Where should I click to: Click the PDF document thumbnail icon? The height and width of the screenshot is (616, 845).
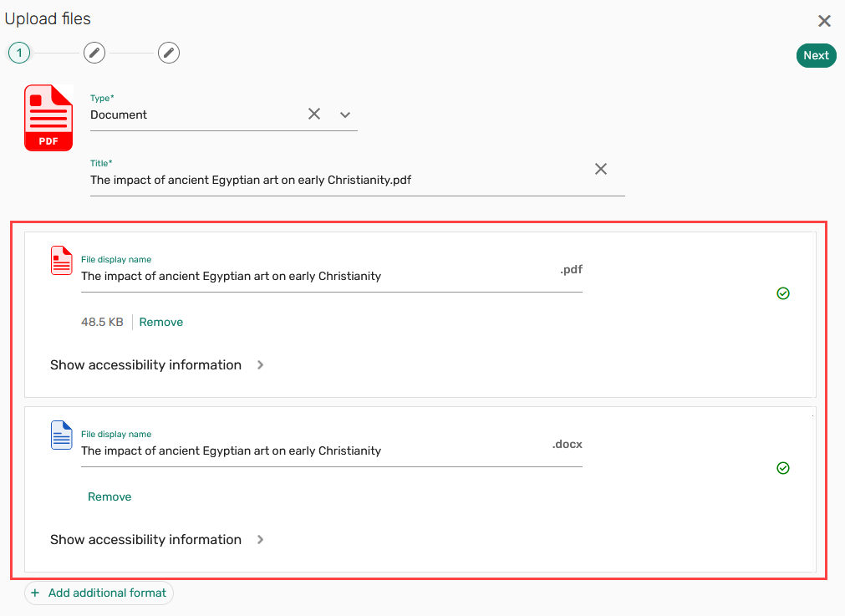[48, 117]
